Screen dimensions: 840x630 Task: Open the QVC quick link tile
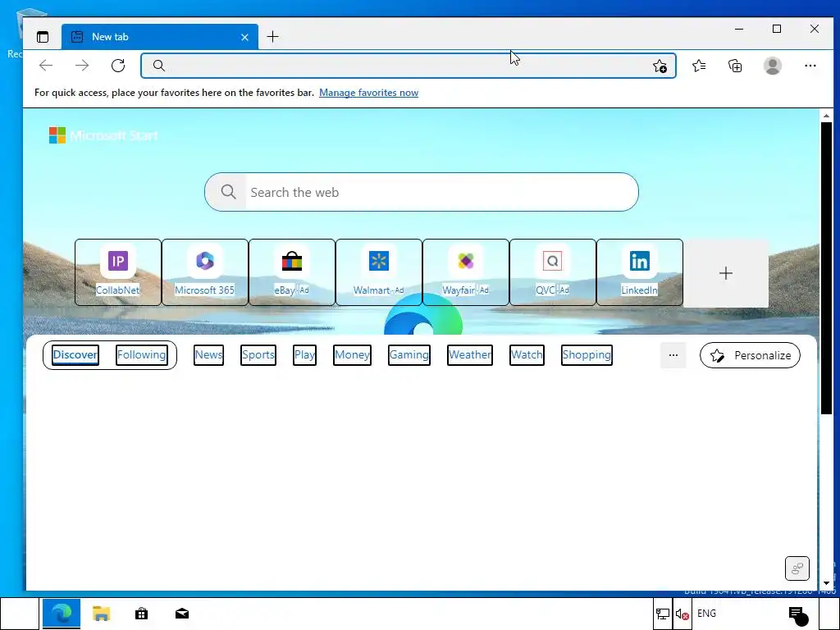click(553, 272)
